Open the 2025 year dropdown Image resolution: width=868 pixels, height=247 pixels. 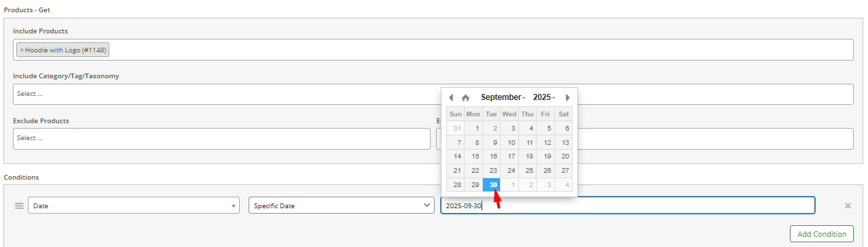(544, 97)
